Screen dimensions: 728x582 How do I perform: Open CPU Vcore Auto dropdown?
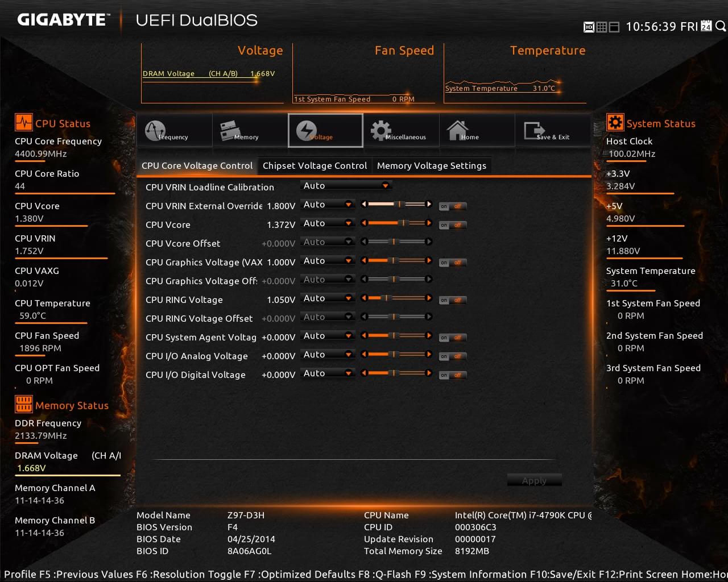[328, 223]
